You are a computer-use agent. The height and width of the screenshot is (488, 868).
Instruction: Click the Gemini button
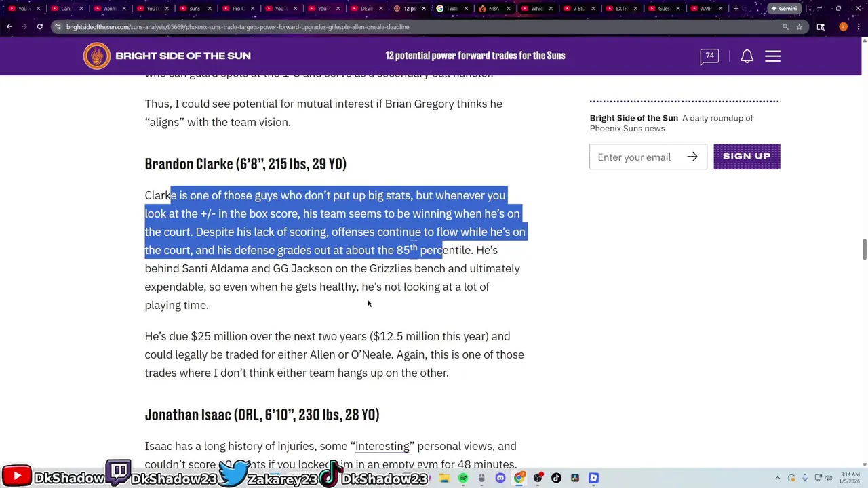783,9
